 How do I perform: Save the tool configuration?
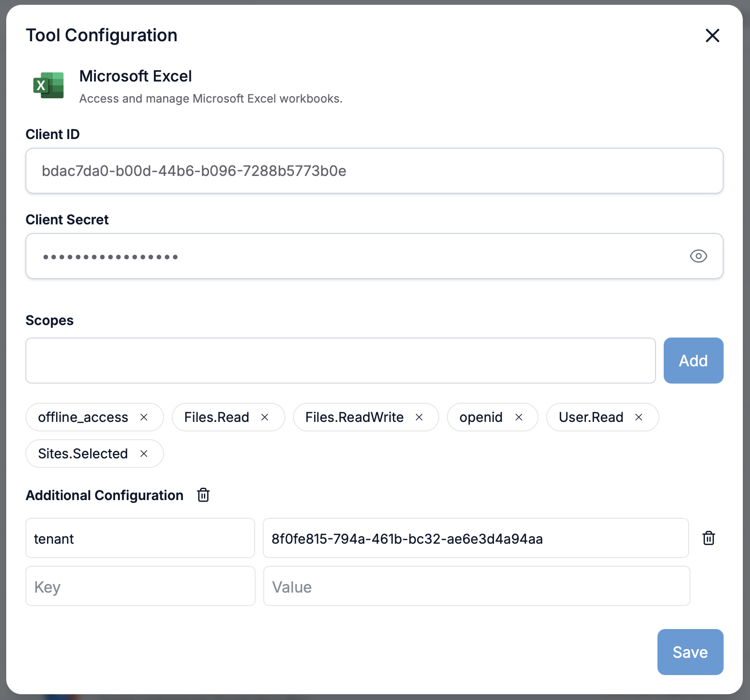690,652
